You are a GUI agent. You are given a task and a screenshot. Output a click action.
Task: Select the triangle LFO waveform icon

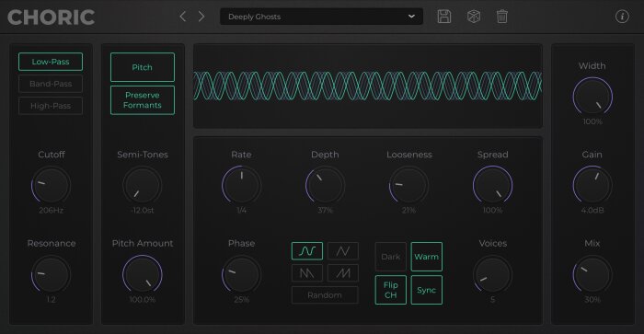(343, 251)
